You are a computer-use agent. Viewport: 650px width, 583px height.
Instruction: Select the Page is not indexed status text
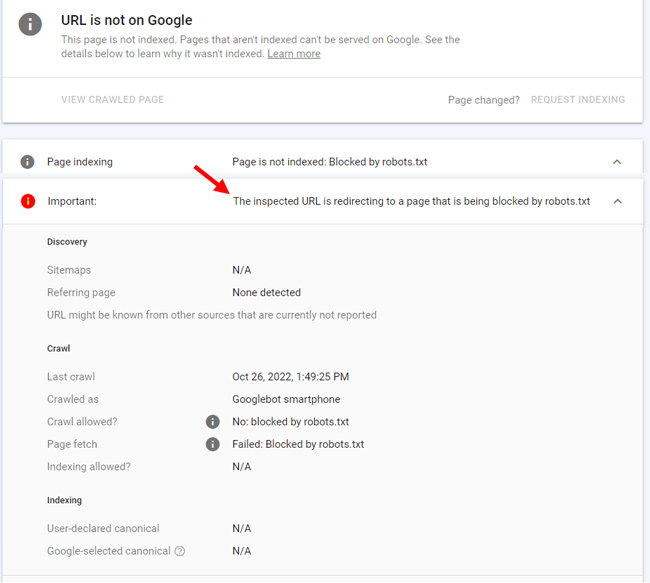tap(330, 162)
